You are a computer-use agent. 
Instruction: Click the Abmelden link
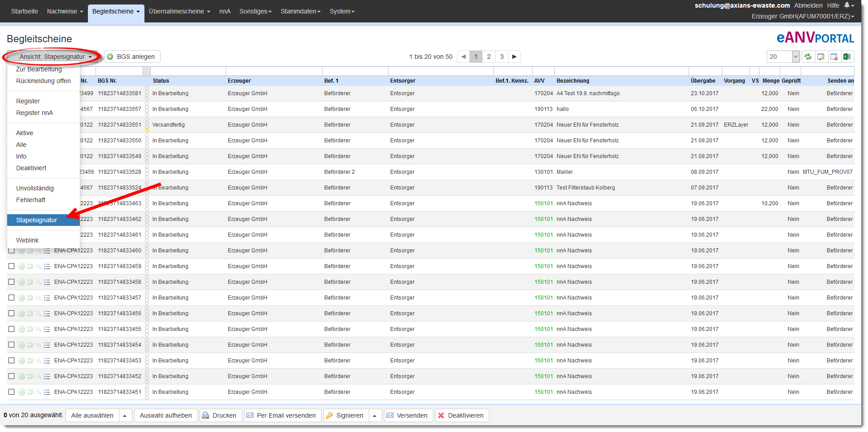[x=808, y=5]
